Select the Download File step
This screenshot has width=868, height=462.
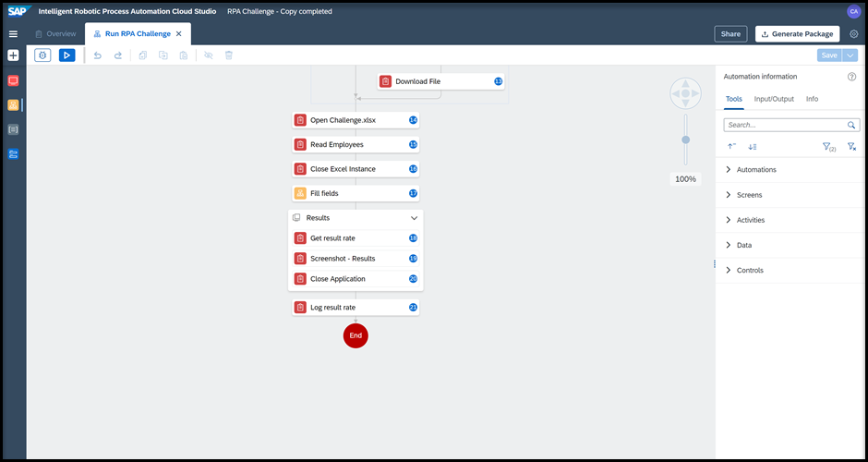[441, 81]
